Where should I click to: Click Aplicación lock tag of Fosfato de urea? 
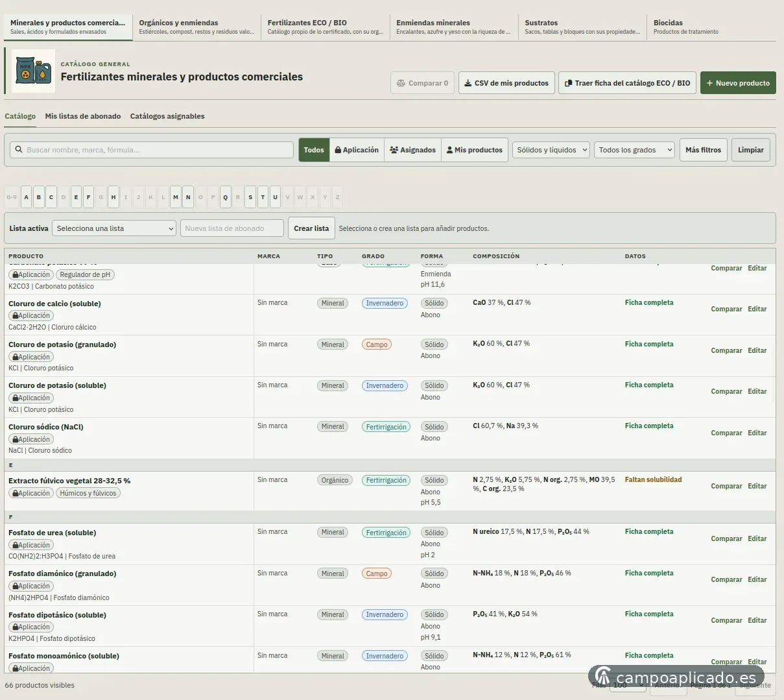click(x=31, y=545)
